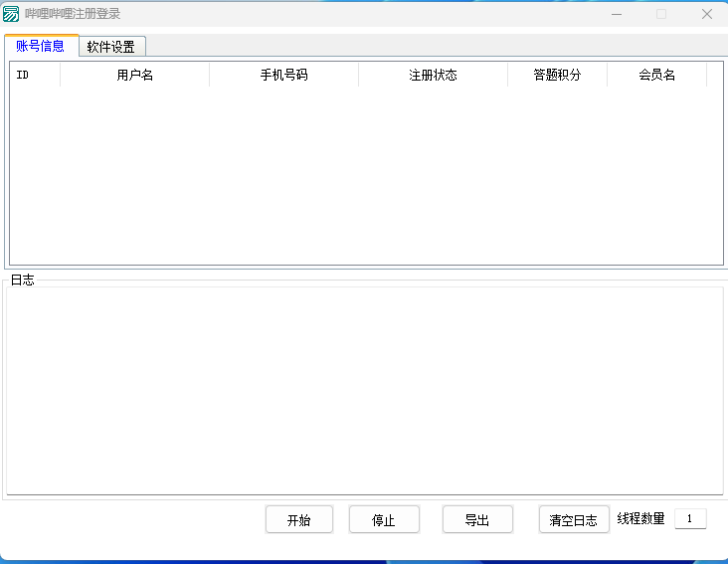The width and height of the screenshot is (728, 564).
Task: Click the 导出 button
Action: coord(477,519)
